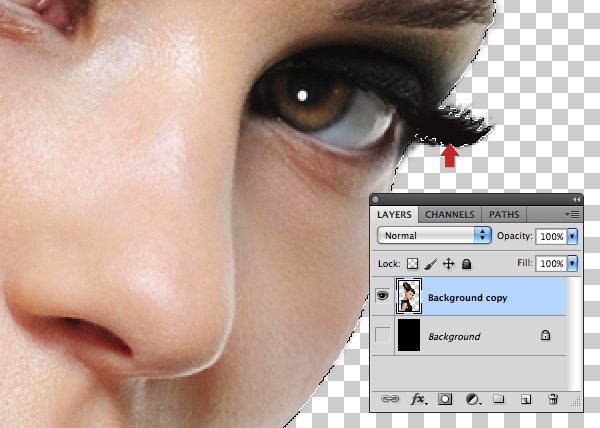This screenshot has width=600, height=428.
Task: Click the panel resize grip corner
Action: 576,402
